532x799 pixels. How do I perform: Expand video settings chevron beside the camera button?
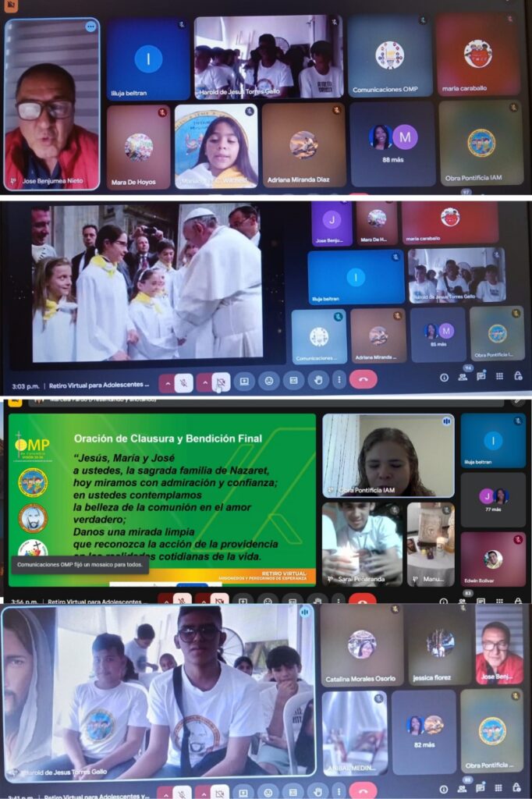[204, 382]
